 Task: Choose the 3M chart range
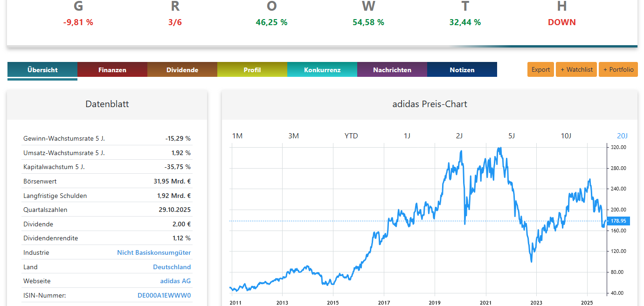[x=293, y=136]
